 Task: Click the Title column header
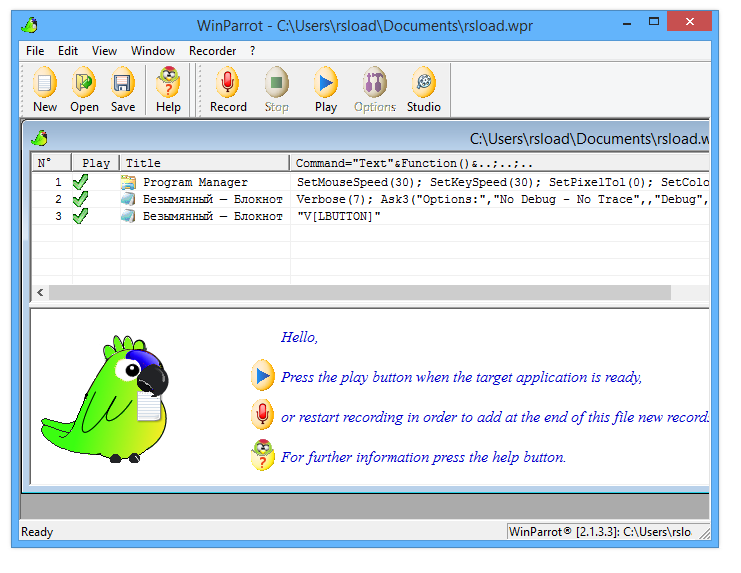(x=205, y=163)
